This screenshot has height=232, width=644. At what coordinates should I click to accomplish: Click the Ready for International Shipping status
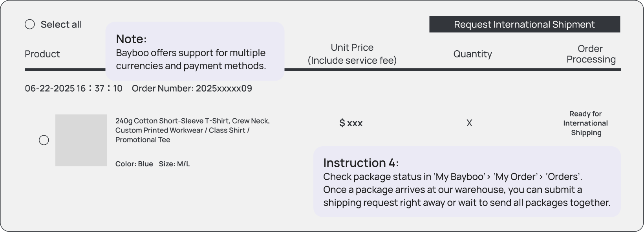(585, 123)
